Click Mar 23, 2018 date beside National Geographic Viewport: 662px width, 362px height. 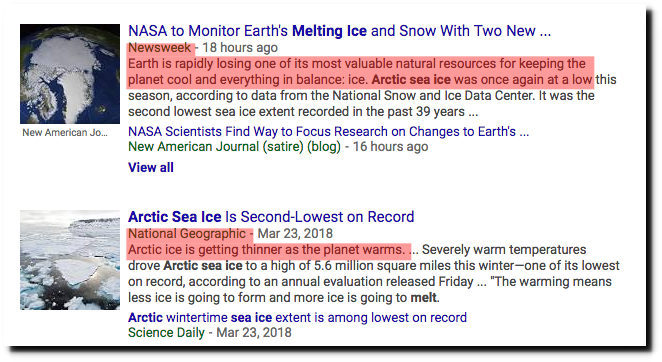click(295, 234)
